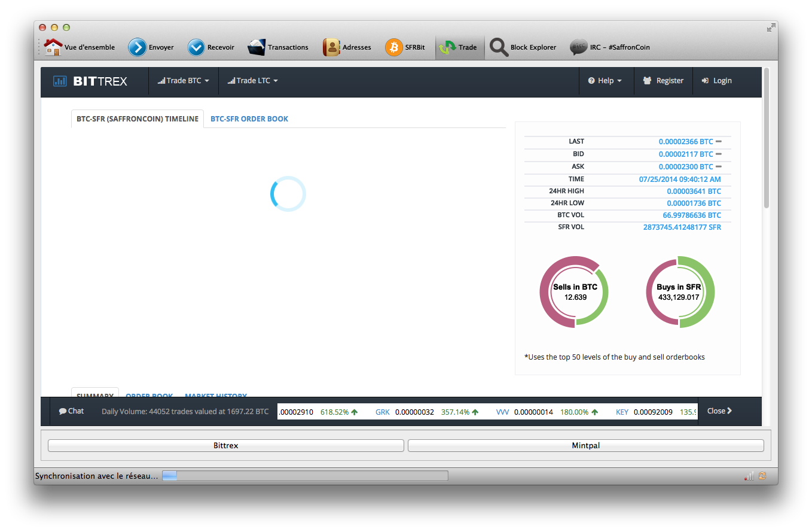Click the TIME value 07/25/2014 09:40:12 AM
Image resolution: width=812 pixels, height=532 pixels.
click(680, 179)
